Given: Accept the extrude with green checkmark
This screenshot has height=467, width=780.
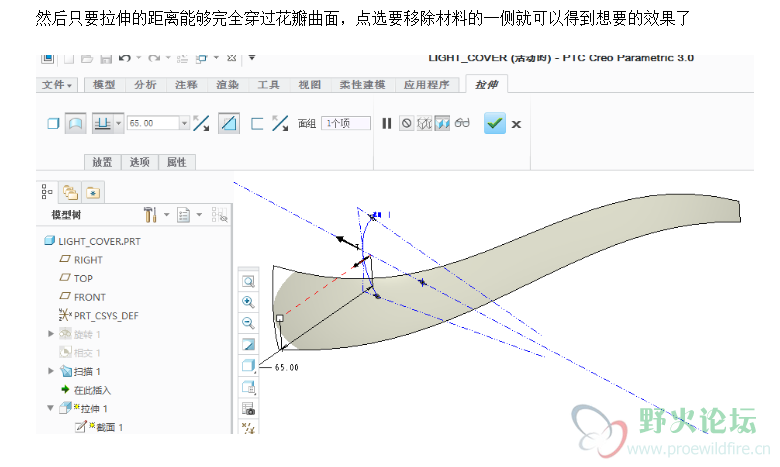Looking at the screenshot, I should [x=494, y=123].
